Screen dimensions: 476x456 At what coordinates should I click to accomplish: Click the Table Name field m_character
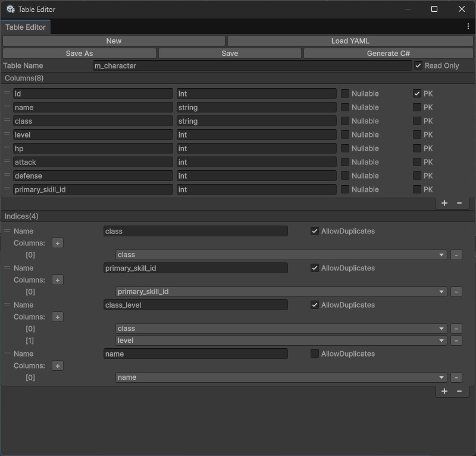click(x=252, y=65)
